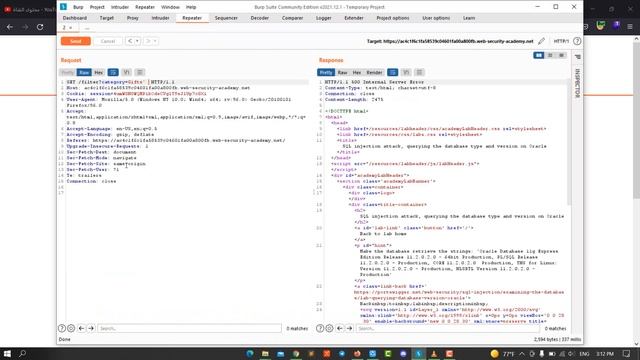Click the Cancel button in Repeater
640x360 pixels.
coord(108,41)
